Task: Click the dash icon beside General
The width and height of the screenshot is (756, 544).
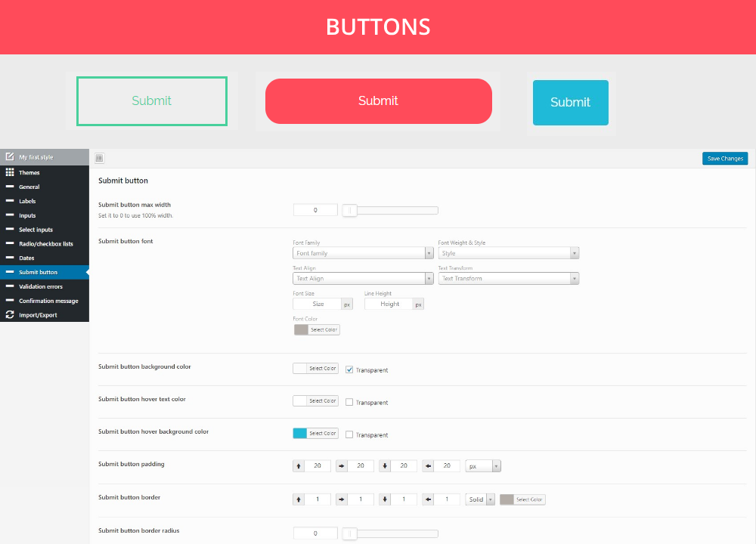Action: (x=10, y=186)
